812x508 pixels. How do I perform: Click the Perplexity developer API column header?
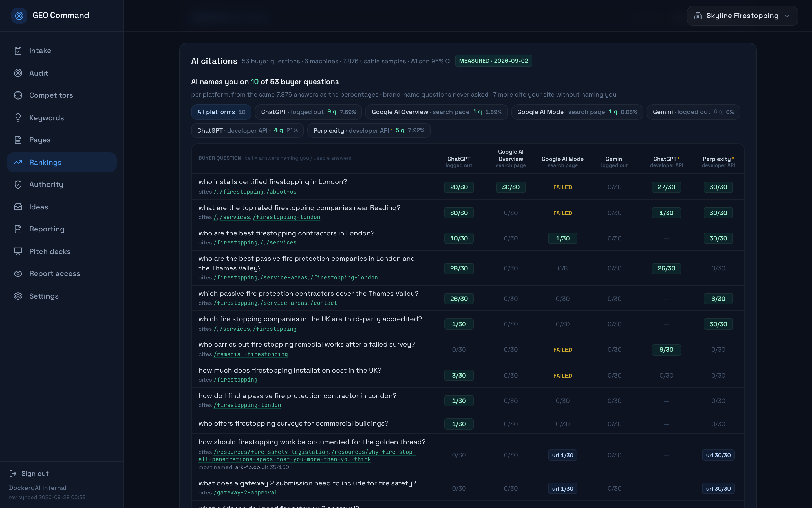718,162
